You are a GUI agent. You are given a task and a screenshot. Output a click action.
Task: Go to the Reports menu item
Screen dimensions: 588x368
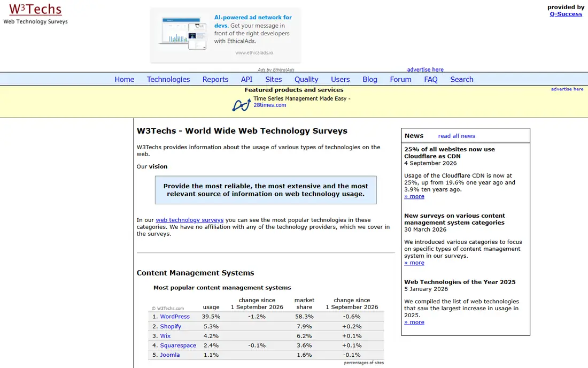[215, 80]
